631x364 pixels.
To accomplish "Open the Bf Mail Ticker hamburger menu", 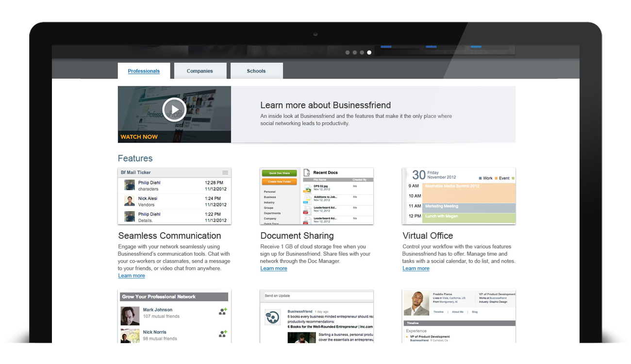I will [x=225, y=173].
